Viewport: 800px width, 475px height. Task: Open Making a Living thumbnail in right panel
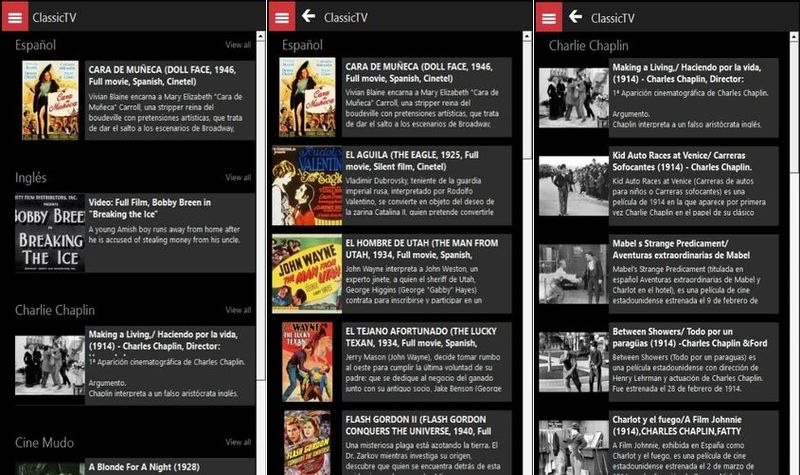tap(573, 98)
